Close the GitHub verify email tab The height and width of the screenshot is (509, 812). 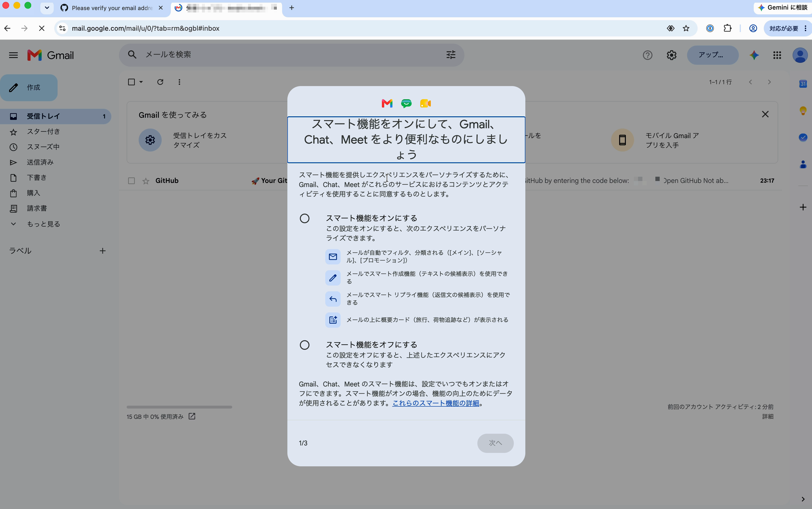point(161,8)
